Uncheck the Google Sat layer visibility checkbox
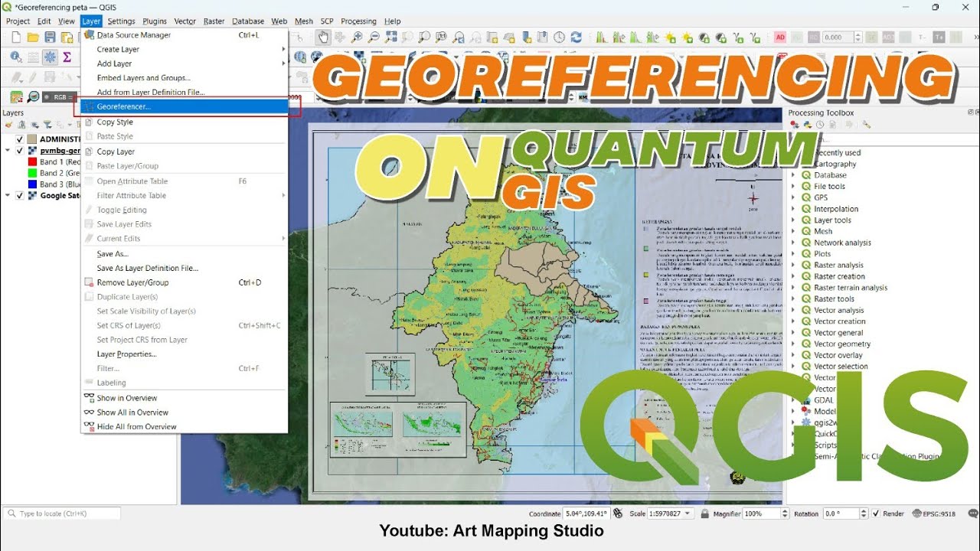 pos(20,195)
